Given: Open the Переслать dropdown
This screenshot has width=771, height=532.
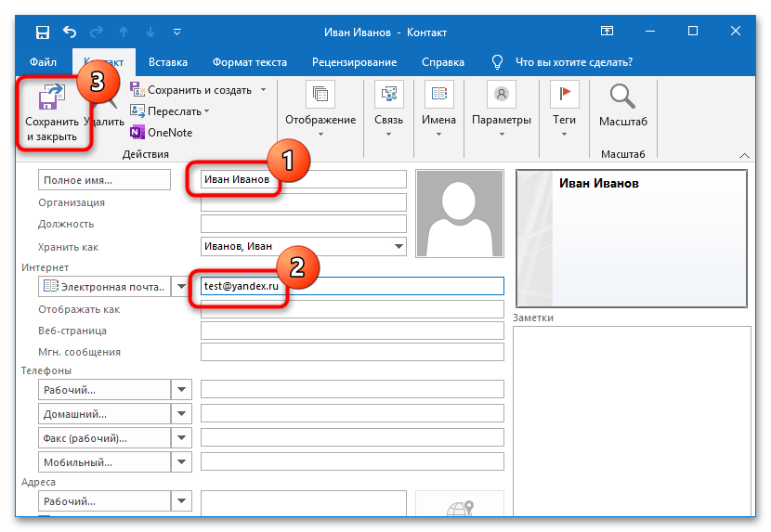Looking at the screenshot, I should [x=170, y=111].
